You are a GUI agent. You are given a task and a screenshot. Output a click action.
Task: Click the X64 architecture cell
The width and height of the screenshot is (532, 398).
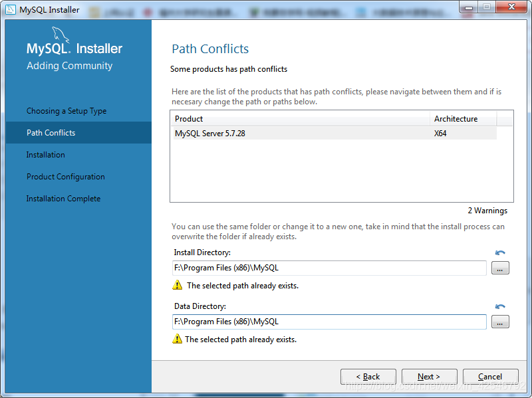(x=440, y=134)
